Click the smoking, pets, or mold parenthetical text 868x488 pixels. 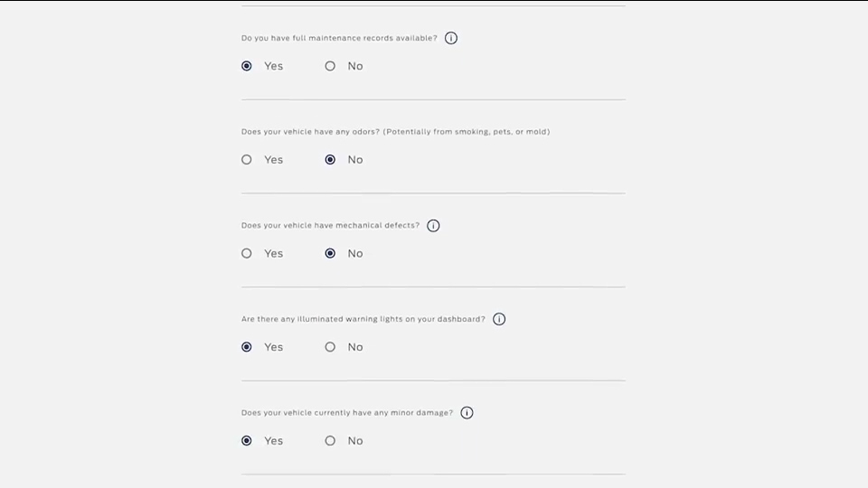(467, 132)
